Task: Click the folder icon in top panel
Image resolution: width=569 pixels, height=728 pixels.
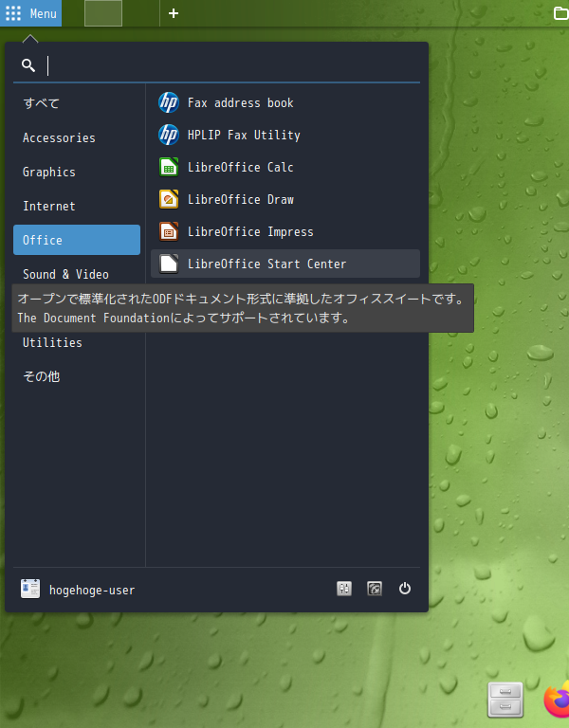Action: (561, 13)
